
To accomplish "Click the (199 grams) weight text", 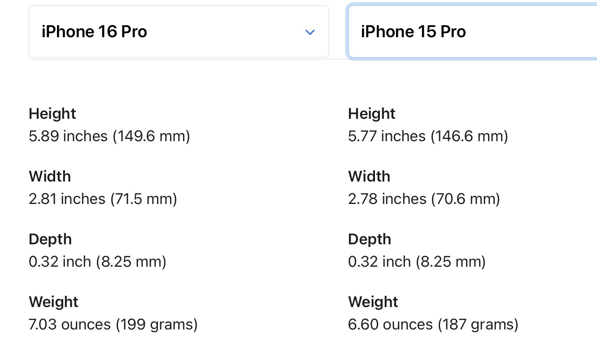I will click(x=157, y=325).
